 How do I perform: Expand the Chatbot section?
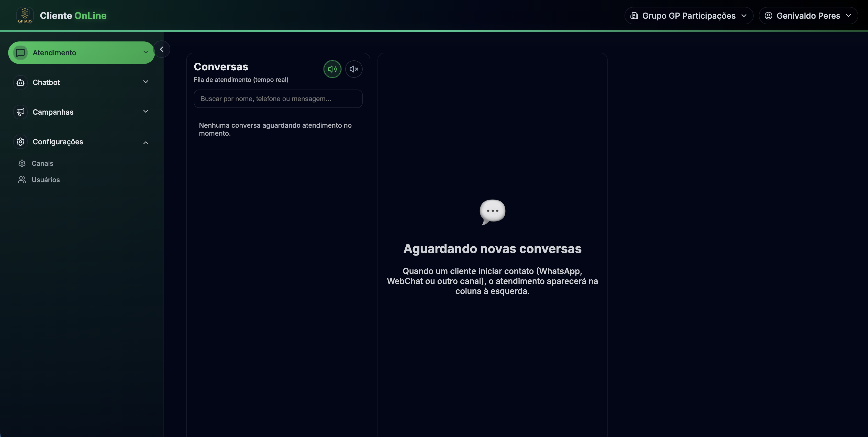coord(81,82)
